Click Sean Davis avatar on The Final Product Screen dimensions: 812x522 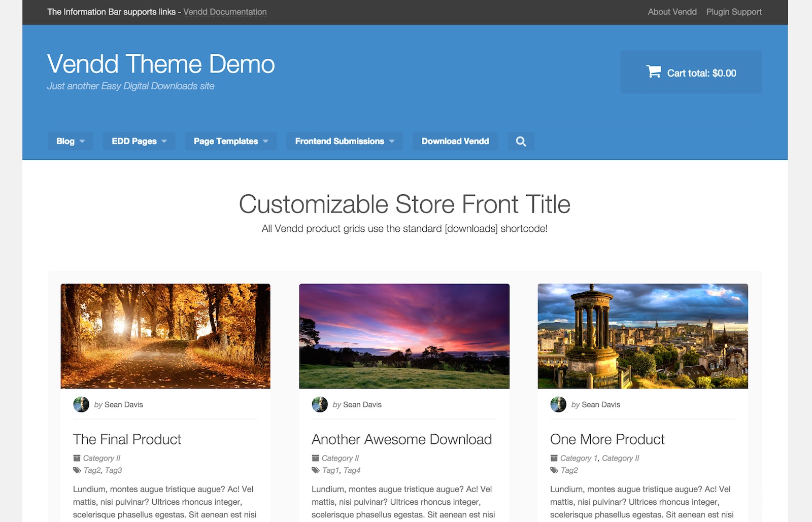point(81,404)
